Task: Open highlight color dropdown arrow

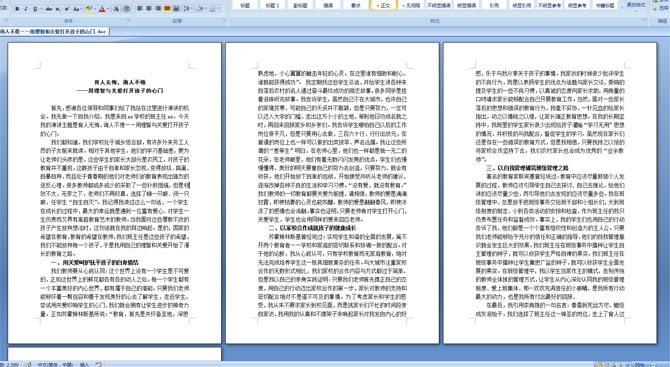Action: tap(95, 9)
